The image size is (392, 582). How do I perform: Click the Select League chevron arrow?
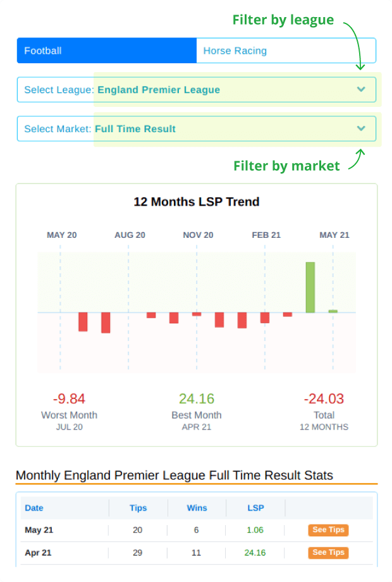361,89
